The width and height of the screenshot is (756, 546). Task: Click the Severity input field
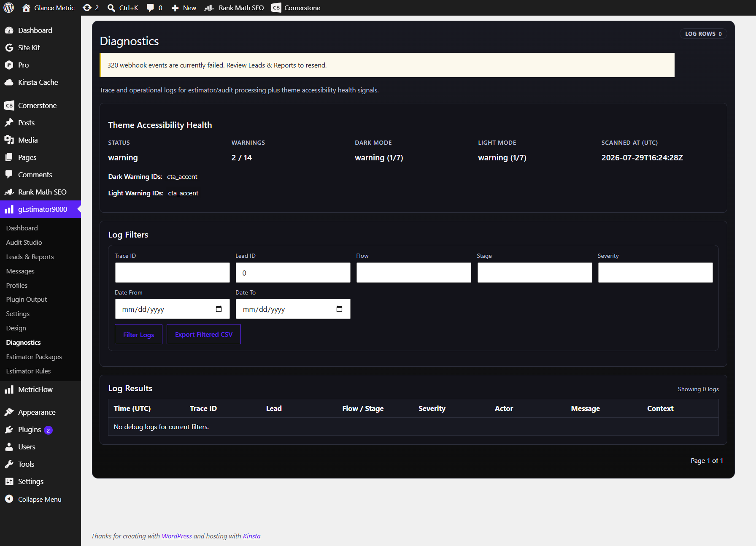coord(656,273)
